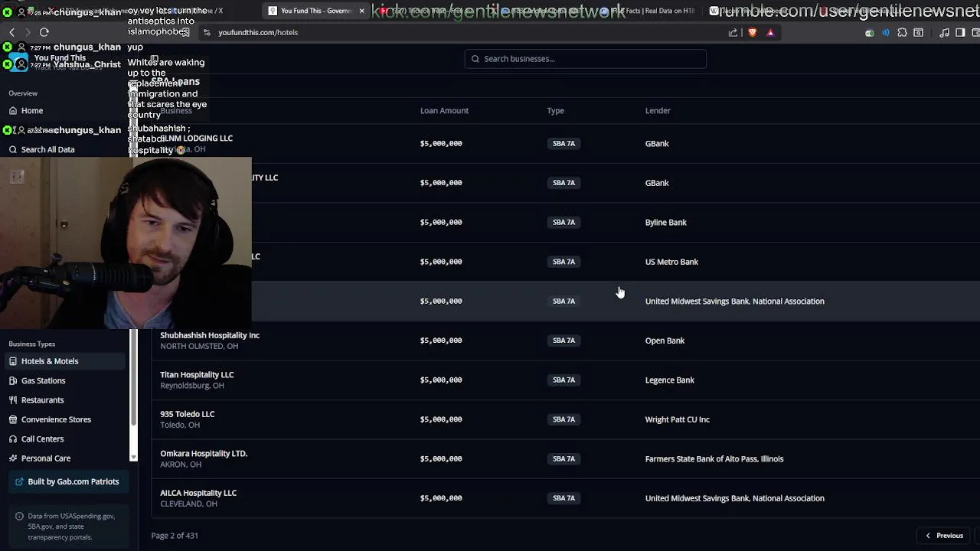Click the magnifier icon in the business search box
Image resolution: width=980 pixels, height=551 pixels.
(x=475, y=59)
